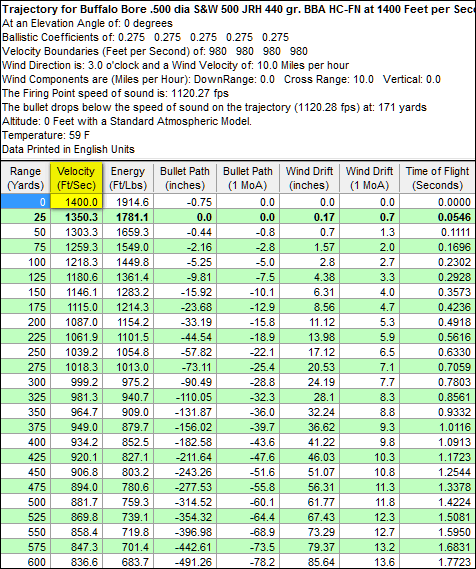Click the Energy (Ft/Lbs) column header
The image size is (476, 569).
128,178
